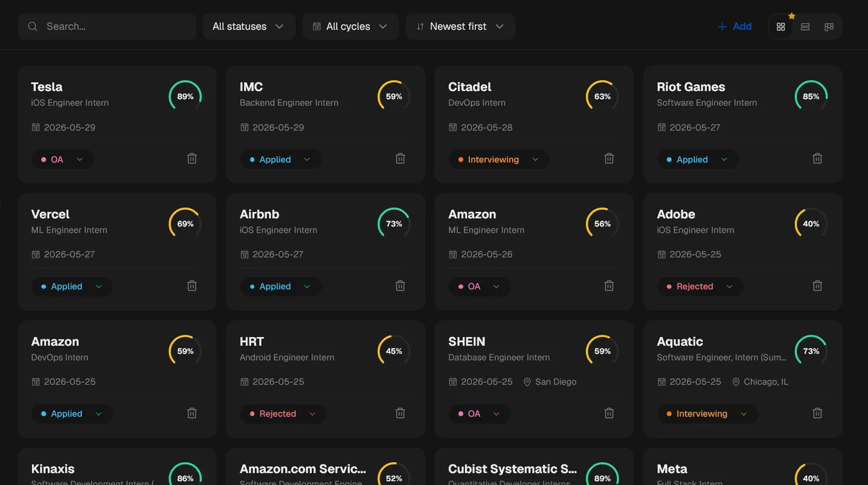Click the trash icon on the Vercel card
The height and width of the screenshot is (485, 868).
(x=192, y=286)
